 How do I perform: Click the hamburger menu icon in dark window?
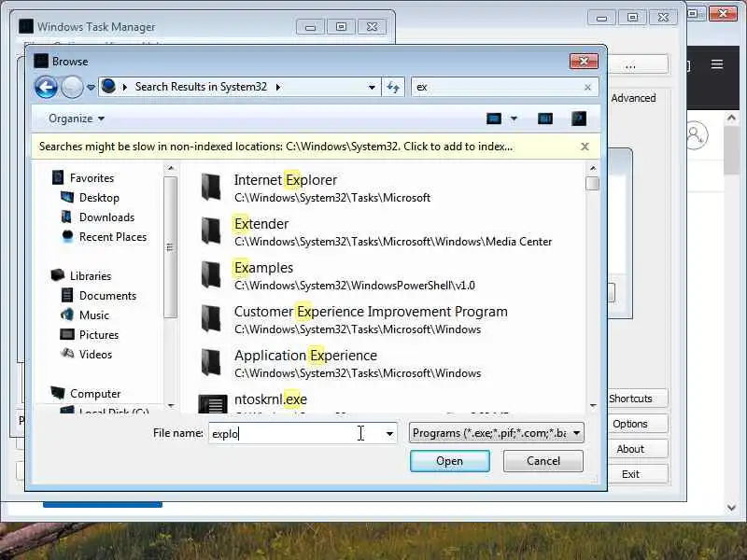click(x=717, y=64)
